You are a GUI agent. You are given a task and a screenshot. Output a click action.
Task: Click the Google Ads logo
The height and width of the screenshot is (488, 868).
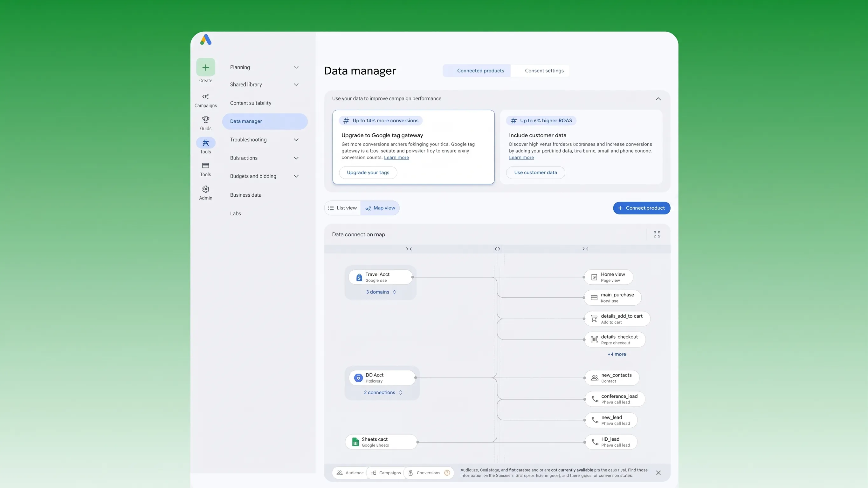click(x=205, y=39)
